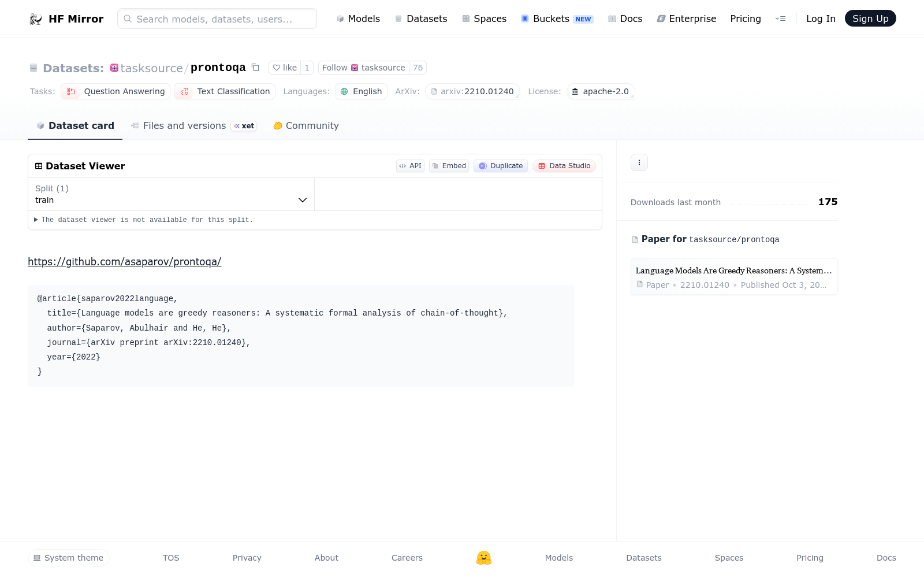Open Docs link in footer
Image resolution: width=924 pixels, height=578 pixels.
tap(886, 558)
